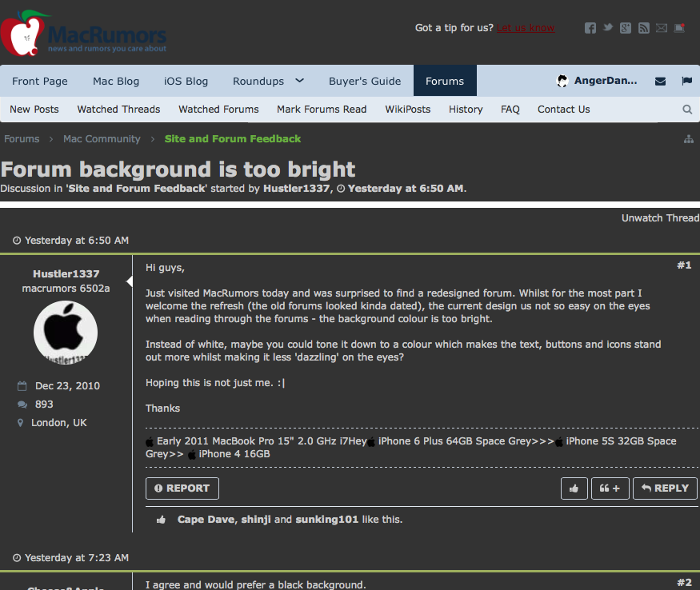
Task: Open Watched Threads
Action: click(x=118, y=110)
